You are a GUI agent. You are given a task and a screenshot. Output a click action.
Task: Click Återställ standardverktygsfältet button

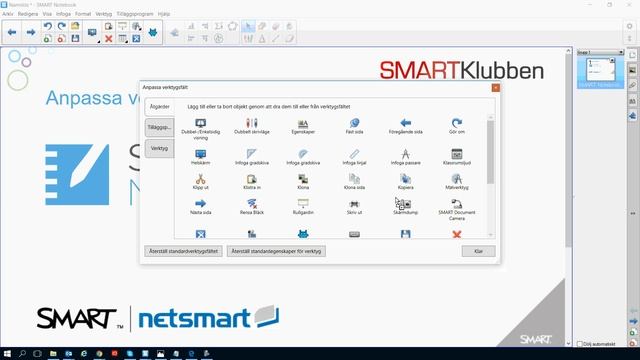(x=183, y=251)
